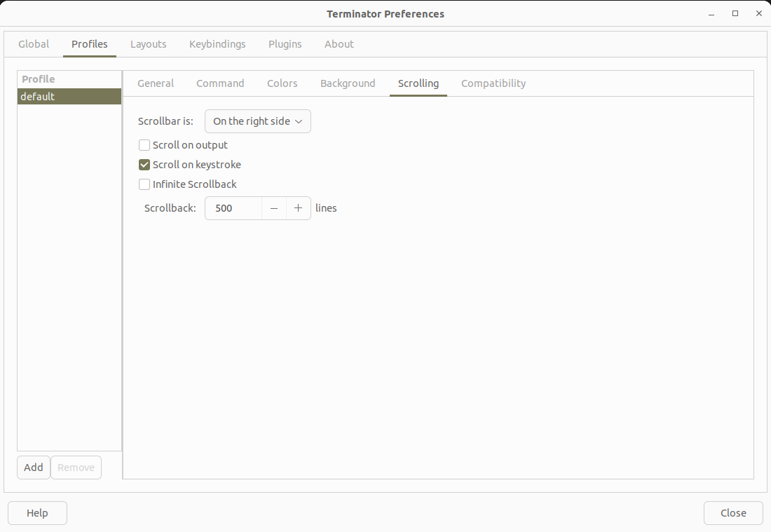Close the preferences with Close button
The height and width of the screenshot is (532, 771).
coord(733,513)
